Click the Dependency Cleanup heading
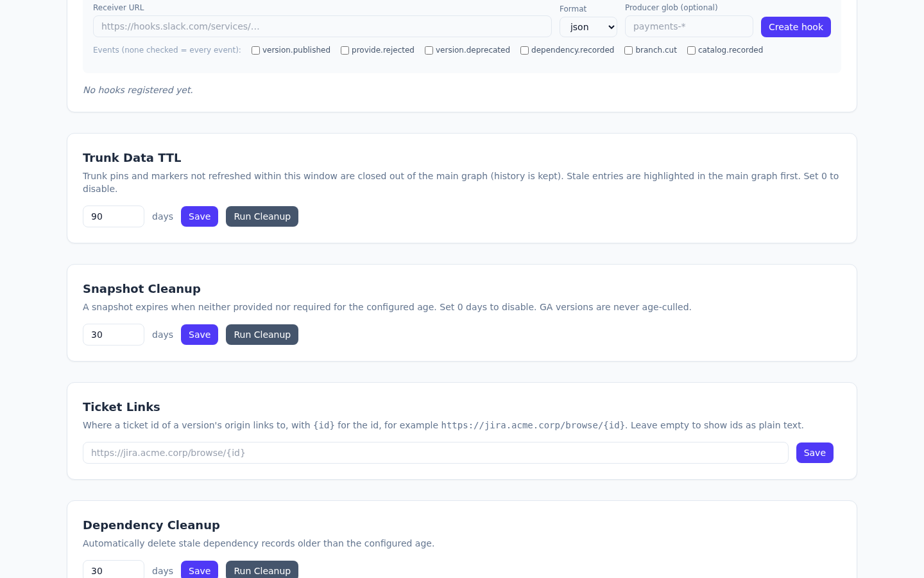 point(151,525)
